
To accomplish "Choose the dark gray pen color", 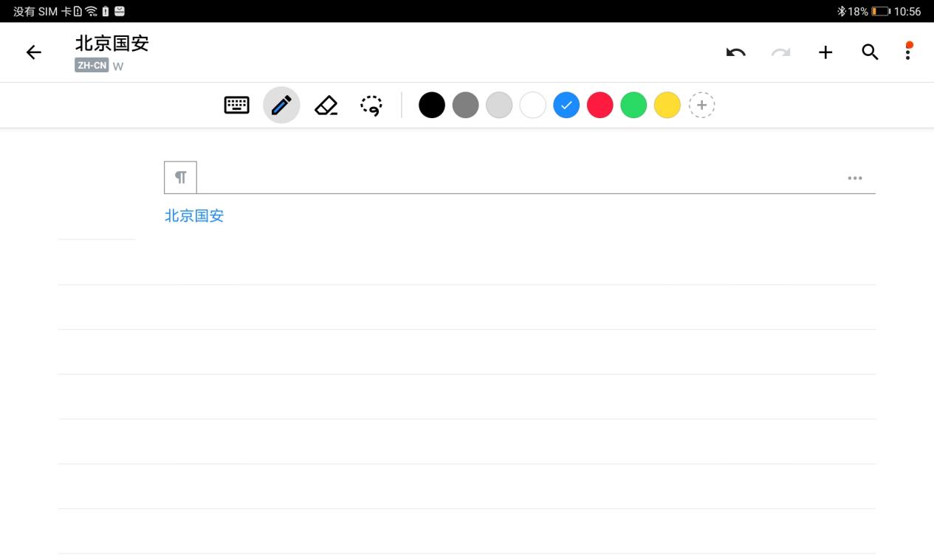I will pyautogui.click(x=466, y=106).
